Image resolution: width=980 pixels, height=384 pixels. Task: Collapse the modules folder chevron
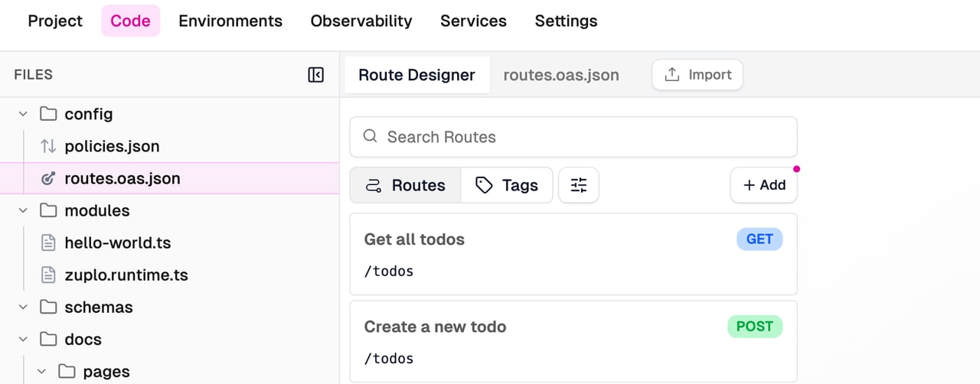tap(23, 210)
